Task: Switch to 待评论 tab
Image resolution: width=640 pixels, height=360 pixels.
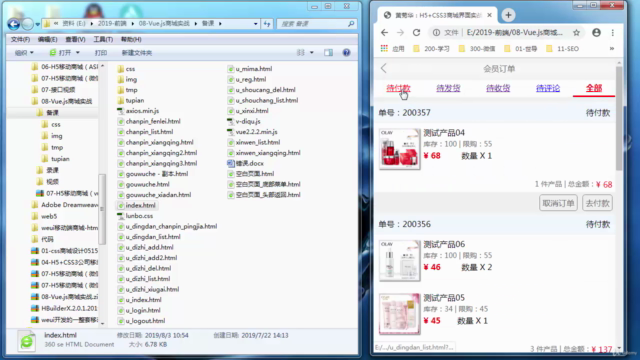Action: [x=548, y=88]
